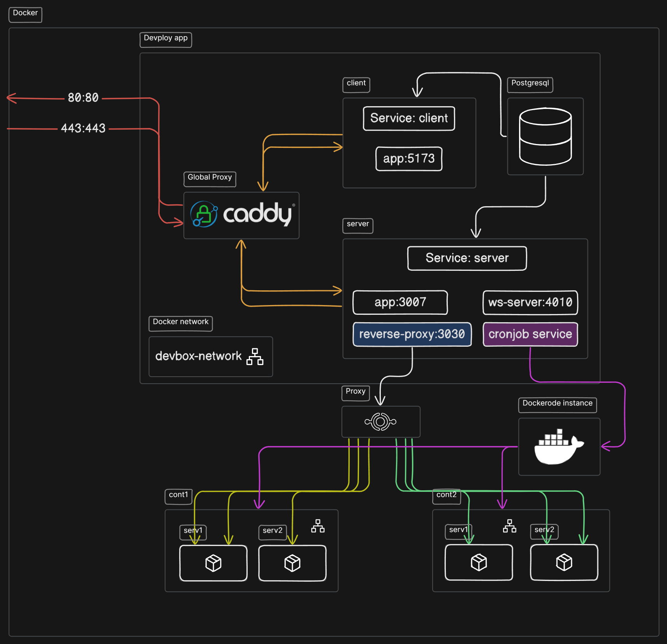Image resolution: width=667 pixels, height=644 pixels.
Task: Select the app:5173 box
Action: [x=409, y=159]
